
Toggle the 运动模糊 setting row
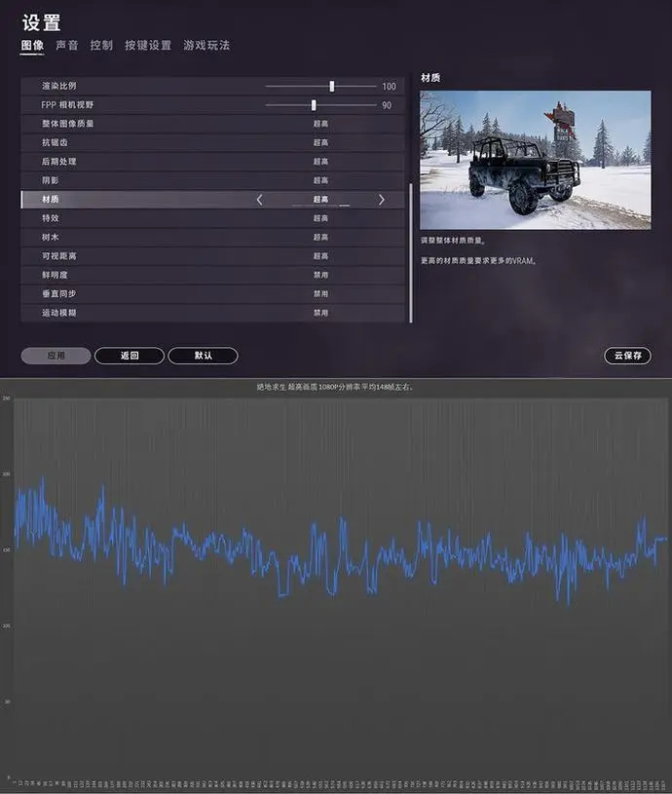[212, 313]
